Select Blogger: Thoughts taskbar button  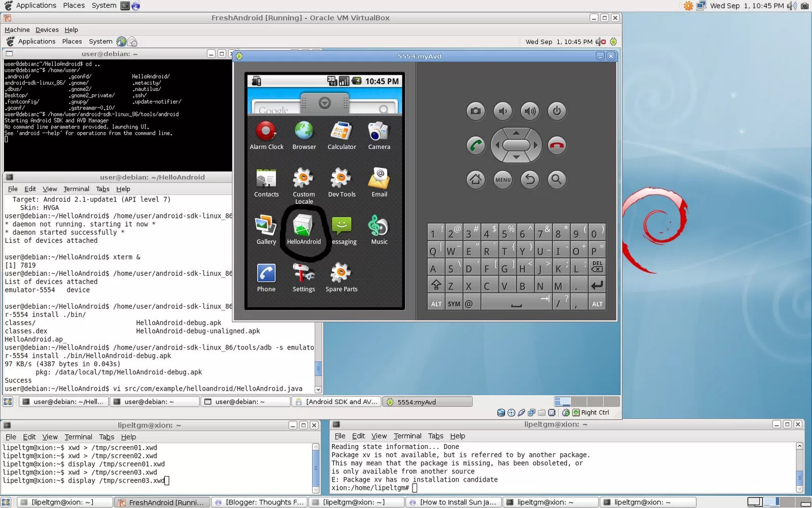coord(259,502)
